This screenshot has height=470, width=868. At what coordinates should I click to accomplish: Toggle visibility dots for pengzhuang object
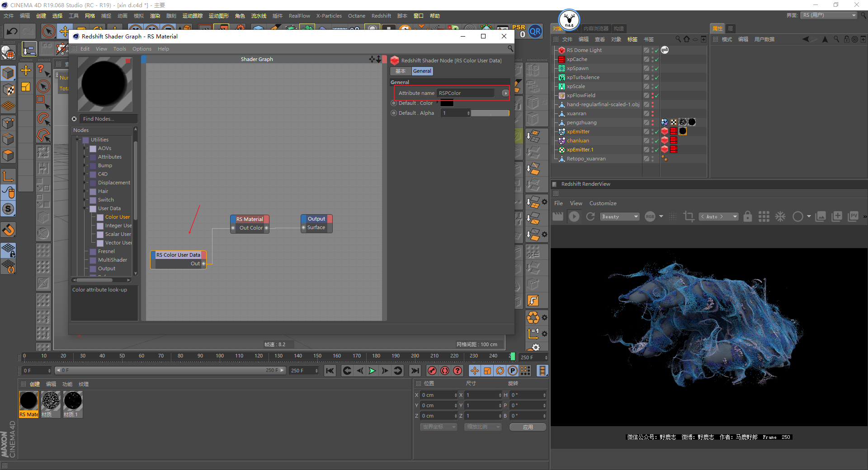coord(652,122)
